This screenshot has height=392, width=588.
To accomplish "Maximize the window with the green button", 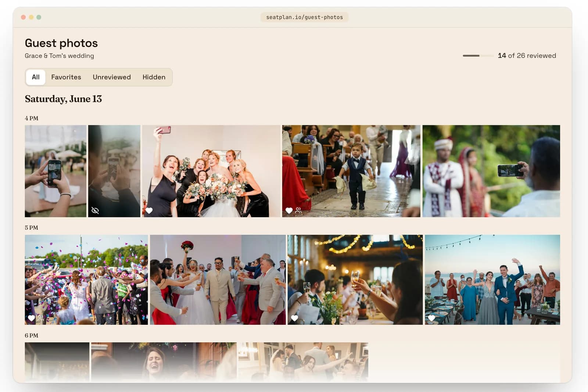I will [39, 17].
